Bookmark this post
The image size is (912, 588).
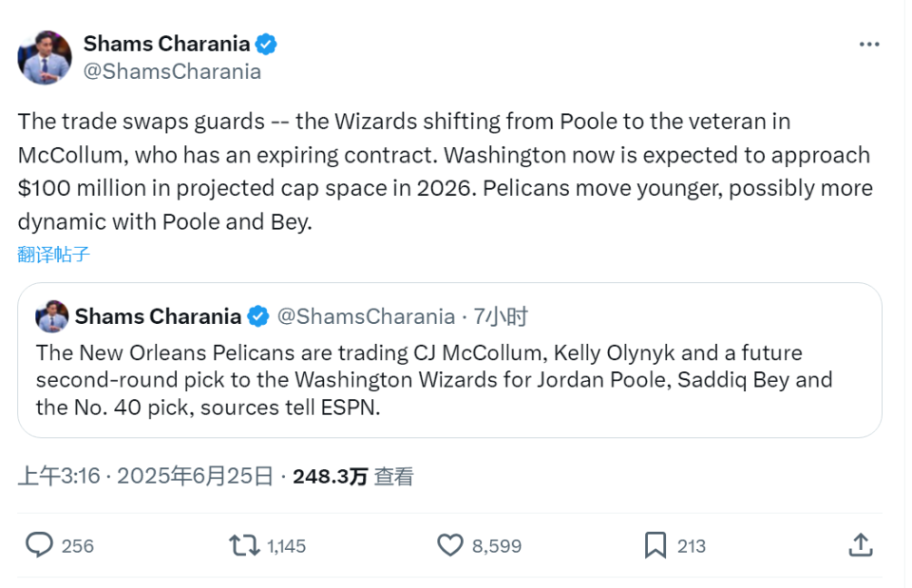click(655, 544)
